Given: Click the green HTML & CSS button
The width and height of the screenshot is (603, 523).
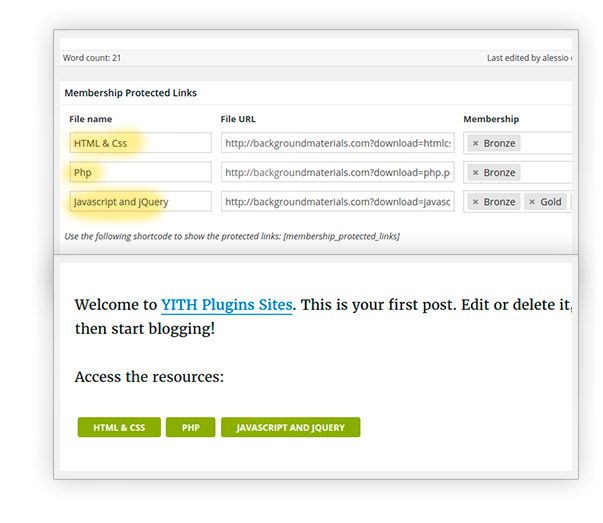Looking at the screenshot, I should click(119, 427).
